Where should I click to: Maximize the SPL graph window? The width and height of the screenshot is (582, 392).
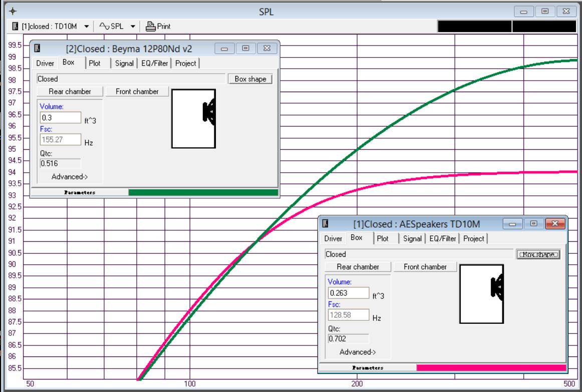click(545, 12)
